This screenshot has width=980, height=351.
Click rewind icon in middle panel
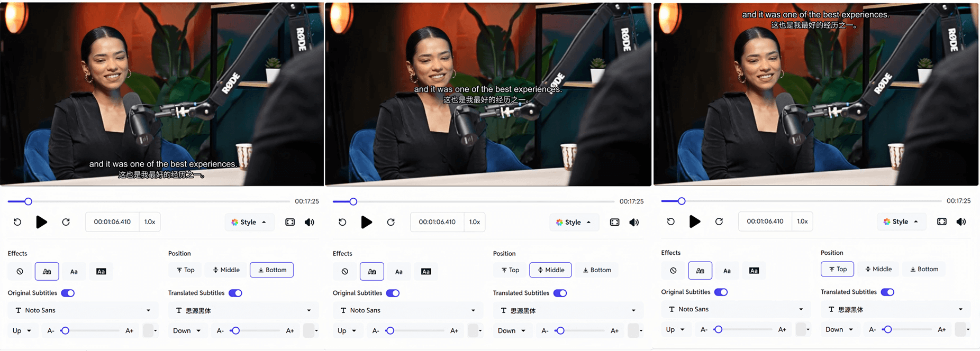coord(342,222)
